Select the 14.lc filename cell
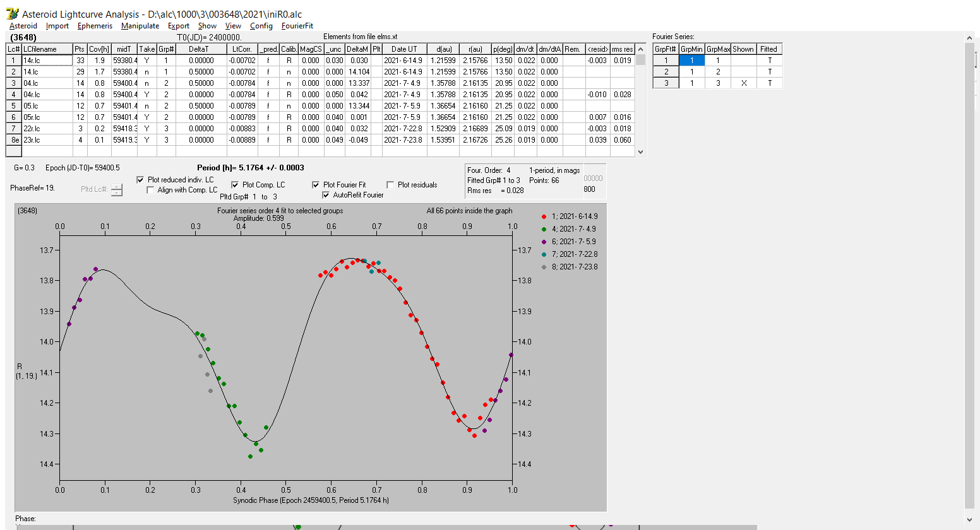This screenshot has width=980, height=530. point(47,72)
